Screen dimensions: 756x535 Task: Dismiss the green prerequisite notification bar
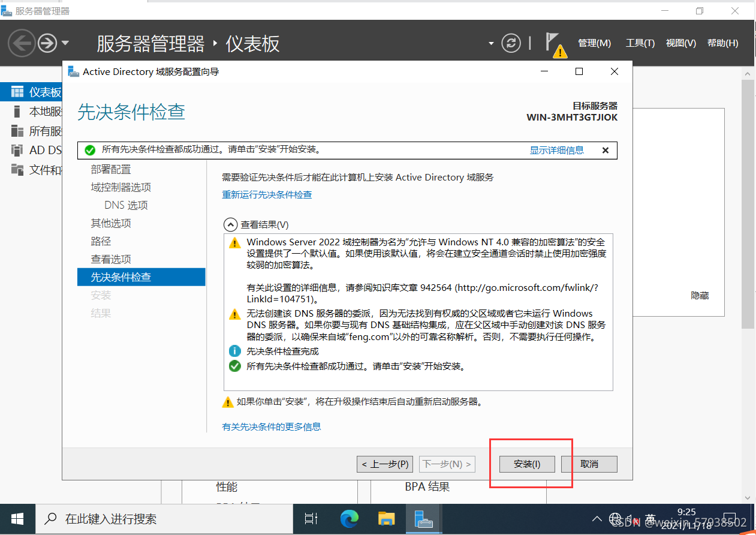606,151
